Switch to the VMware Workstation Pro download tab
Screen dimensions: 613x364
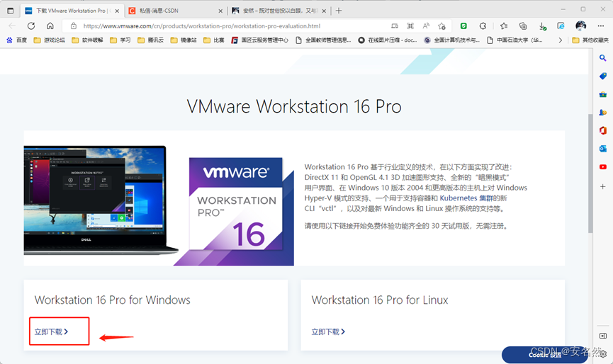click(72, 11)
